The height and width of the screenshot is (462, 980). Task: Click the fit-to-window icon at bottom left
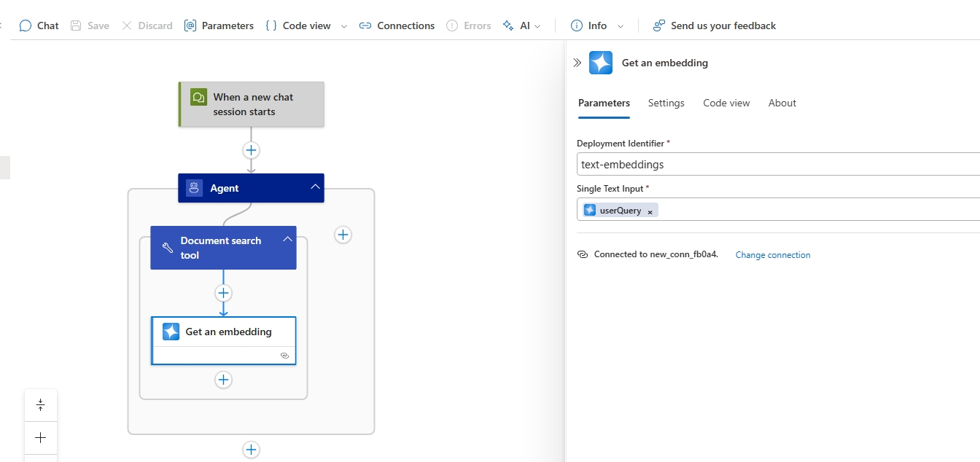tap(40, 405)
